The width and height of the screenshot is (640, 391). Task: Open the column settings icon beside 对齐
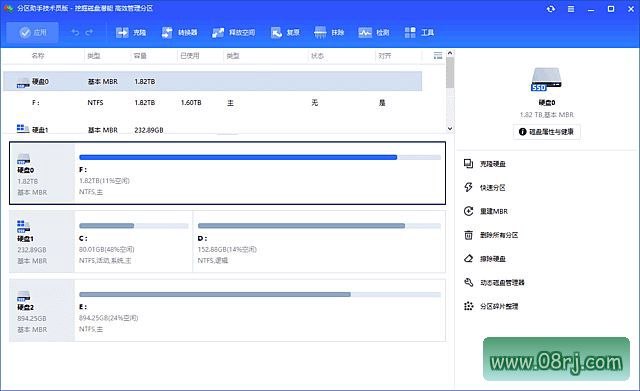tap(438, 56)
